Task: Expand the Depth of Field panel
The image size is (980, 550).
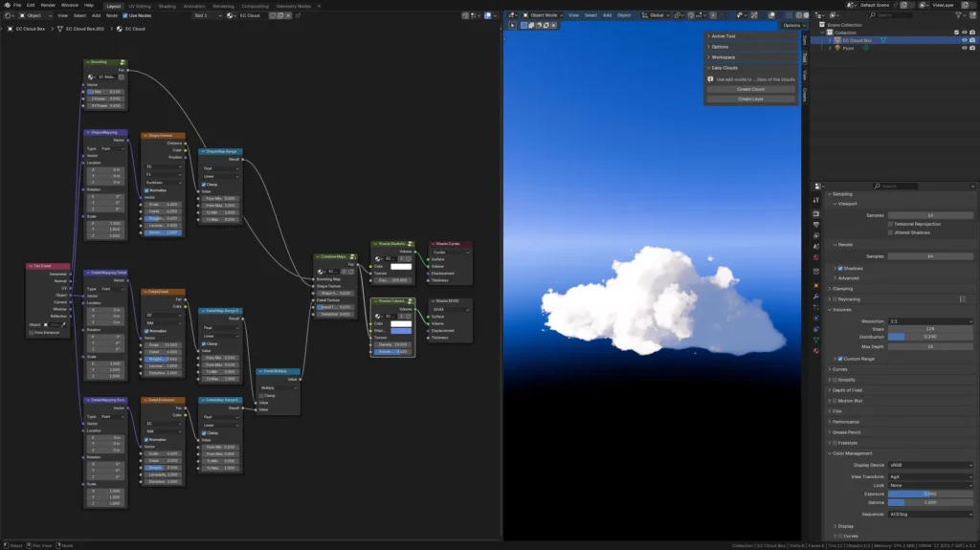Action: click(x=900, y=390)
